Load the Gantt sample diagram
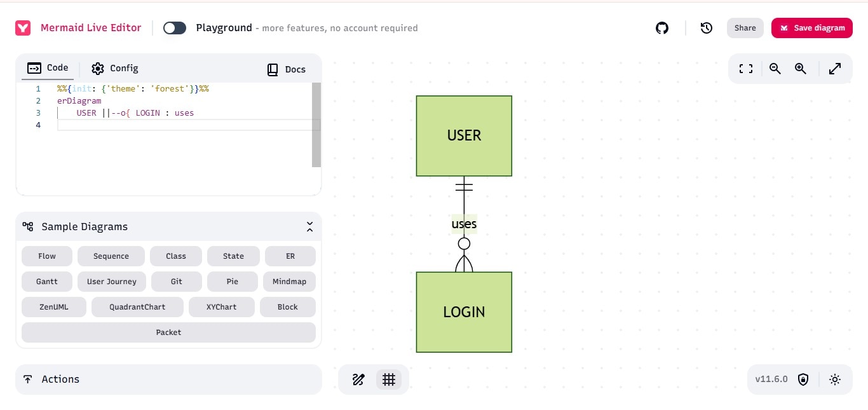The height and width of the screenshot is (410, 868). pos(47,282)
